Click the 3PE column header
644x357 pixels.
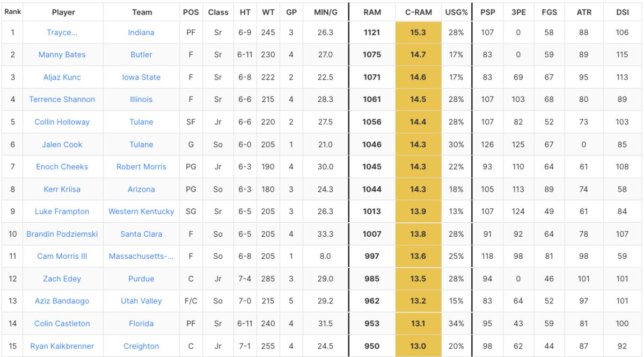tap(518, 12)
